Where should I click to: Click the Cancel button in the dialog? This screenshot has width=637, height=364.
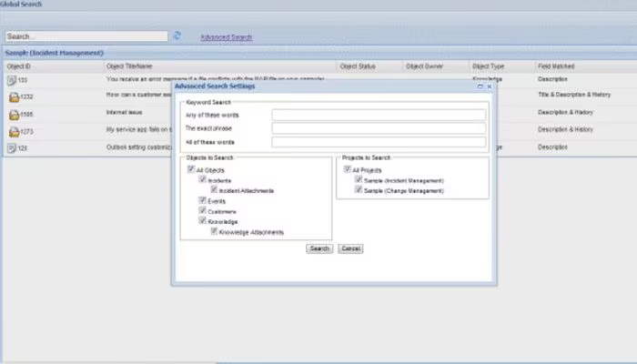pos(350,248)
